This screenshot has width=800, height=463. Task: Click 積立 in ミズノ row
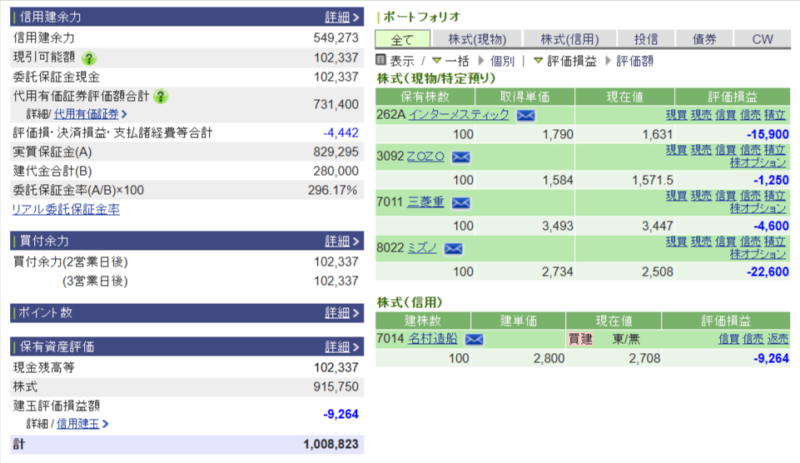(774, 242)
